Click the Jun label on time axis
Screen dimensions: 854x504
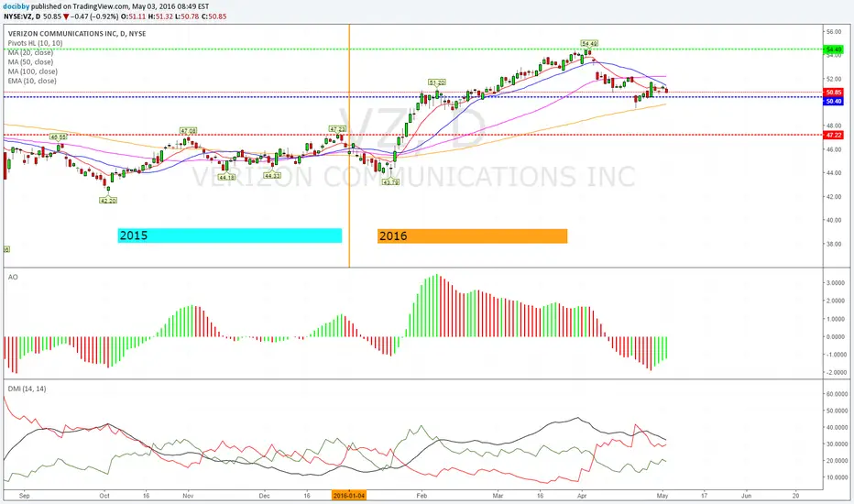tap(746, 496)
